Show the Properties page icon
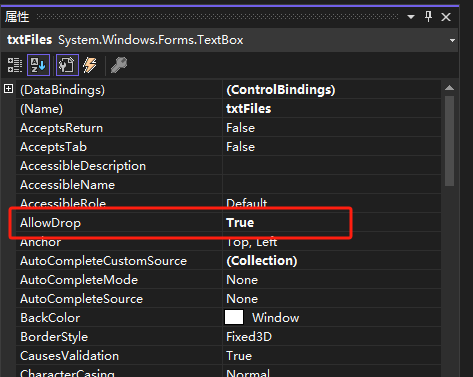Viewport: 473px width, 377px height. coord(67,65)
